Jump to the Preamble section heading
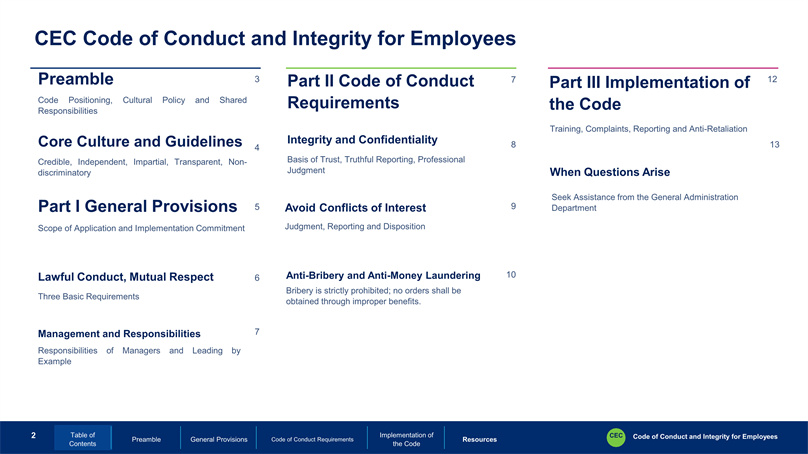The height and width of the screenshot is (454, 808). 76,79
